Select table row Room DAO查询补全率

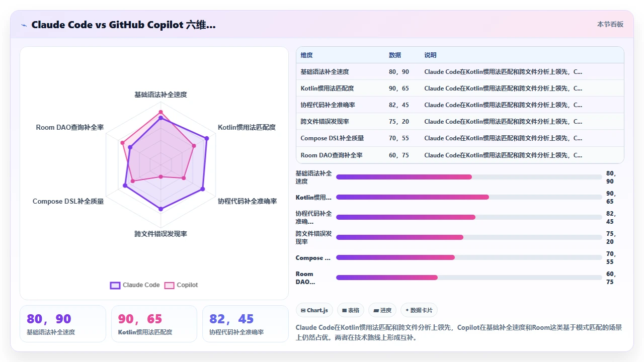[460, 155]
